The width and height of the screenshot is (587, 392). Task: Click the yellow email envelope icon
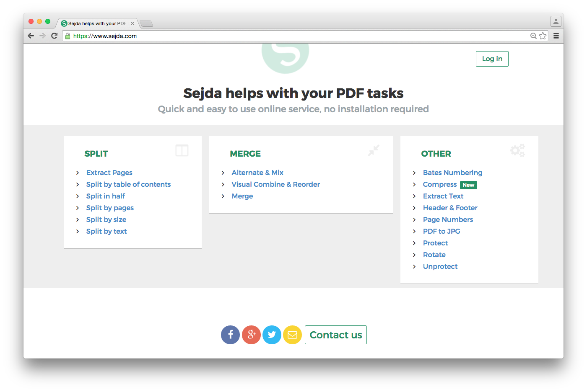tap(292, 335)
